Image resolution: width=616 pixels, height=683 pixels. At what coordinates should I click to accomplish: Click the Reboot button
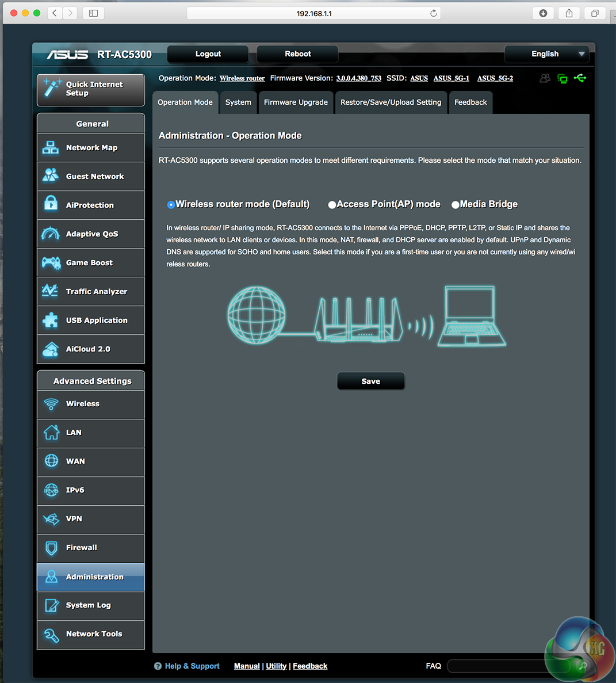[x=298, y=54]
